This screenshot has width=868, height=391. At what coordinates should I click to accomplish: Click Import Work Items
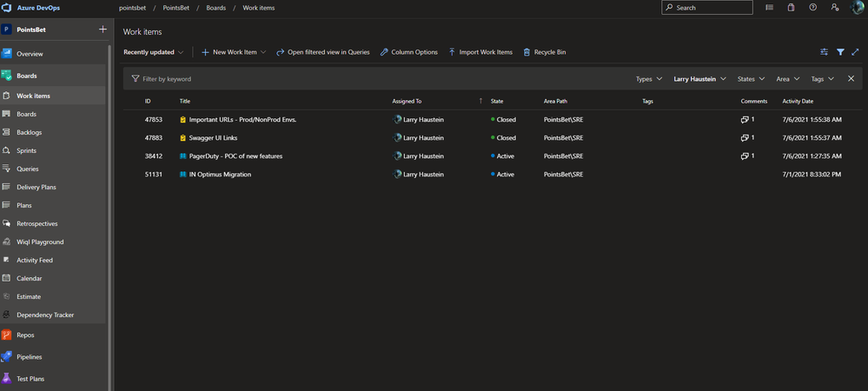(480, 52)
